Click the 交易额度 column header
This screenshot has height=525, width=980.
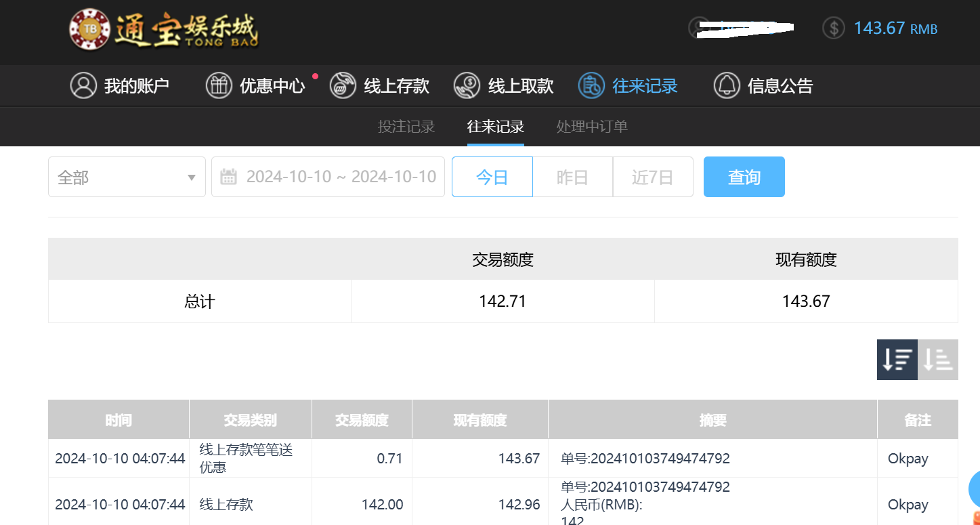(362, 420)
